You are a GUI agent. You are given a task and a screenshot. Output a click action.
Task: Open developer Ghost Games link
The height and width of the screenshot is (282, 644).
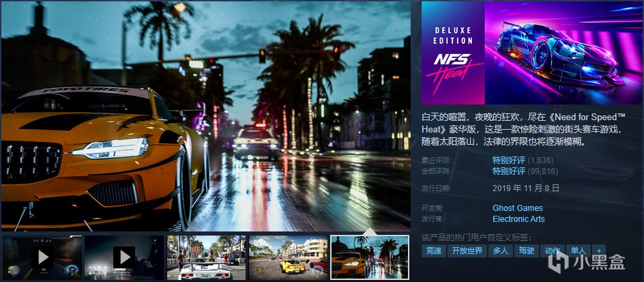tap(518, 208)
